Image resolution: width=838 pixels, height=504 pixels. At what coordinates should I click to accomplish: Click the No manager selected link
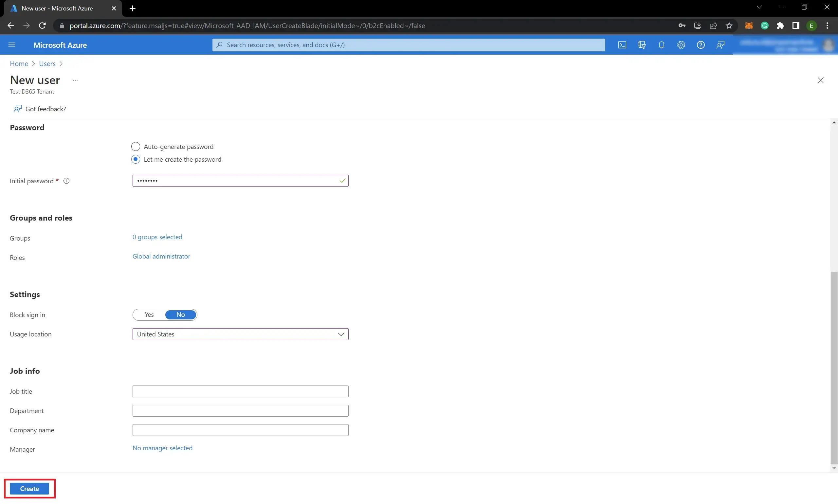162,448
